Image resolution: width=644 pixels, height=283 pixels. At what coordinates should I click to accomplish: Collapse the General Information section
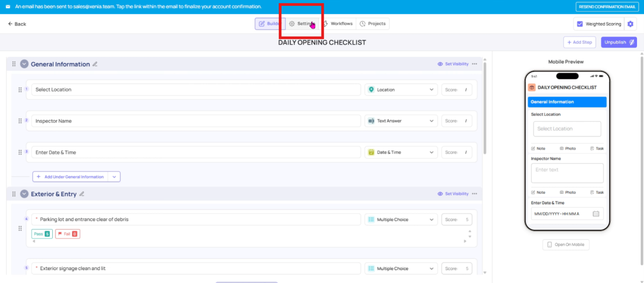coord(24,64)
